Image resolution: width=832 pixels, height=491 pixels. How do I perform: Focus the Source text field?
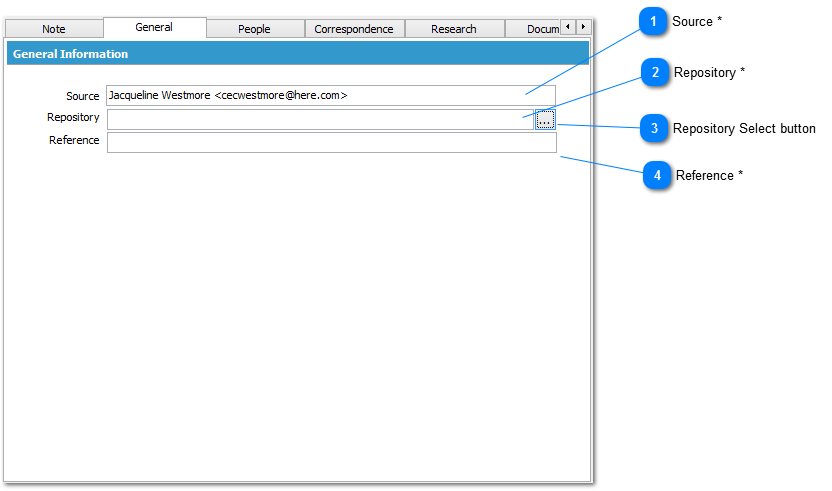330,96
